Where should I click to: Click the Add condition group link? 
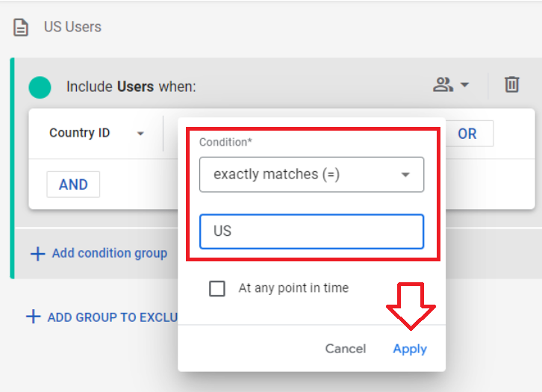tap(110, 253)
